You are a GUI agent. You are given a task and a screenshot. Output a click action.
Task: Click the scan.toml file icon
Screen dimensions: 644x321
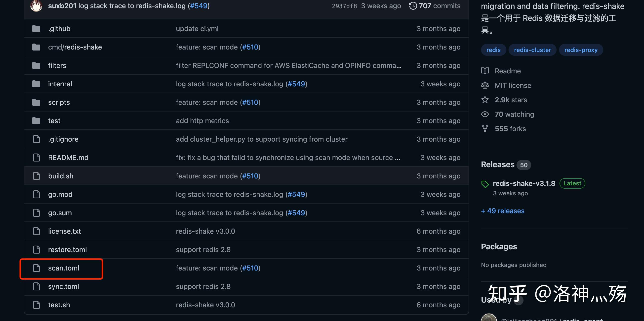pyautogui.click(x=37, y=268)
